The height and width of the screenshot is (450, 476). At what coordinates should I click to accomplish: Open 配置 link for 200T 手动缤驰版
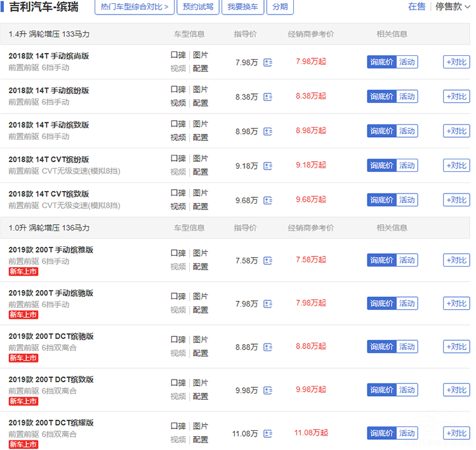click(201, 310)
